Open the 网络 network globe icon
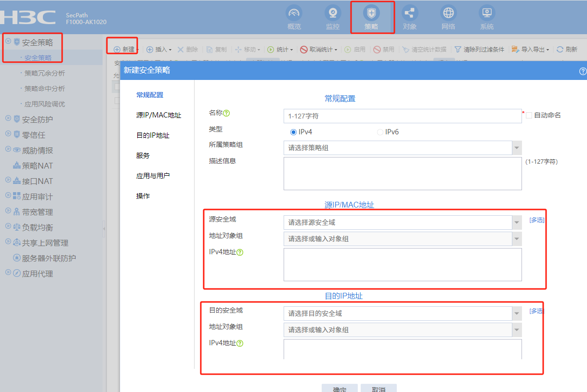 (448, 13)
